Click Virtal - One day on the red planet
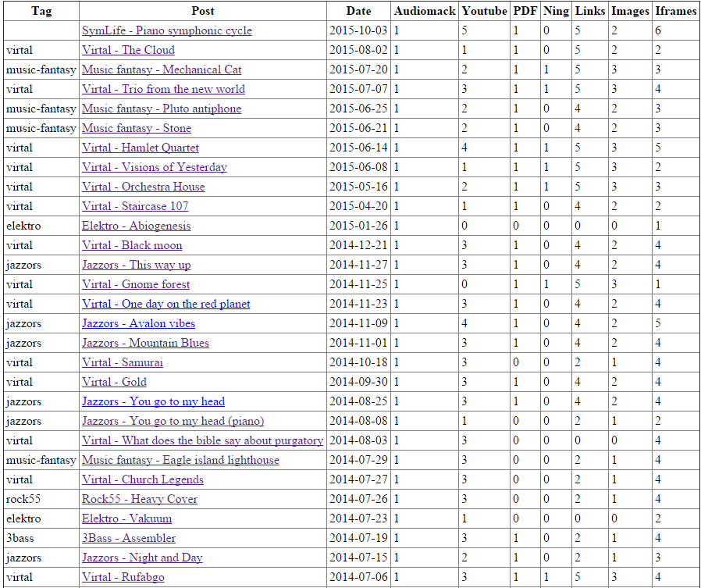This screenshot has width=701, height=588. [165, 304]
